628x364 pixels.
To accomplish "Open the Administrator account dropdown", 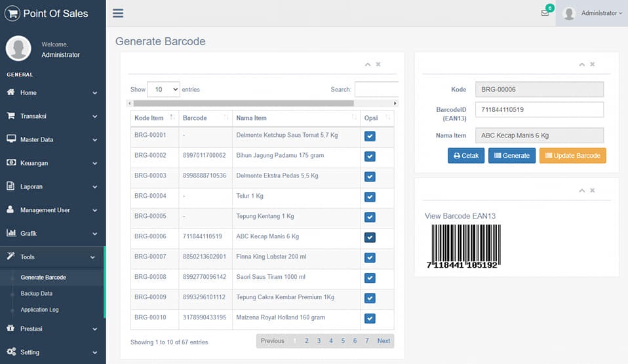I will pos(602,13).
